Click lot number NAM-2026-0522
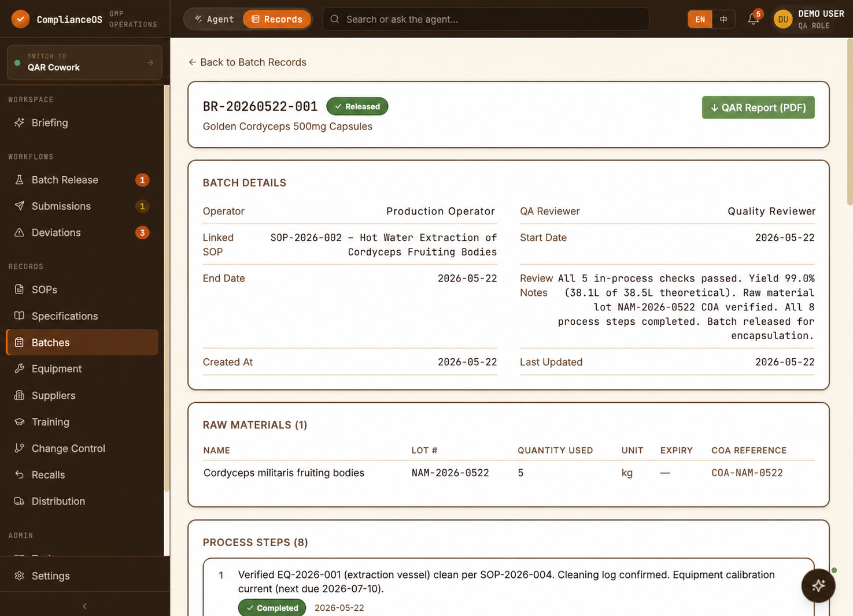Image resolution: width=853 pixels, height=616 pixels. pyautogui.click(x=450, y=473)
